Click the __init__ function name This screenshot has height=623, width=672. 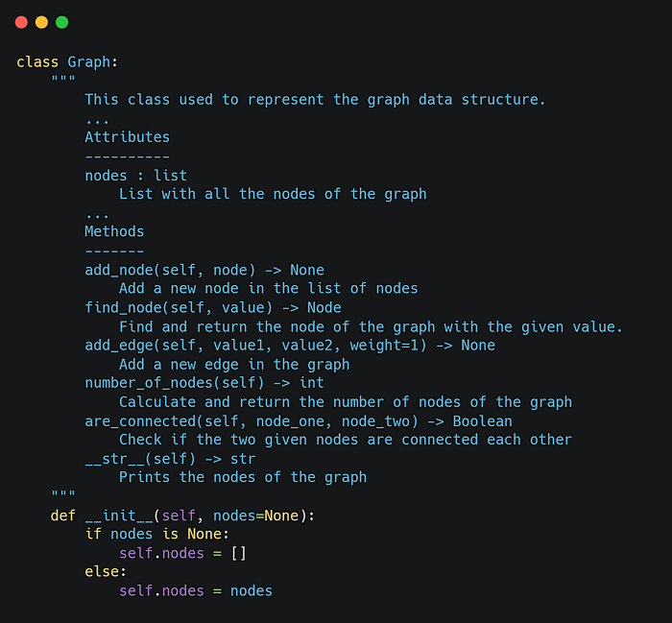point(119,515)
